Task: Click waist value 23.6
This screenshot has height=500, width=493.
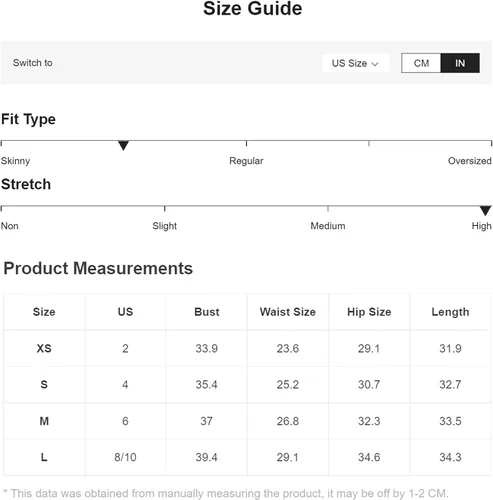Action: [x=288, y=349]
